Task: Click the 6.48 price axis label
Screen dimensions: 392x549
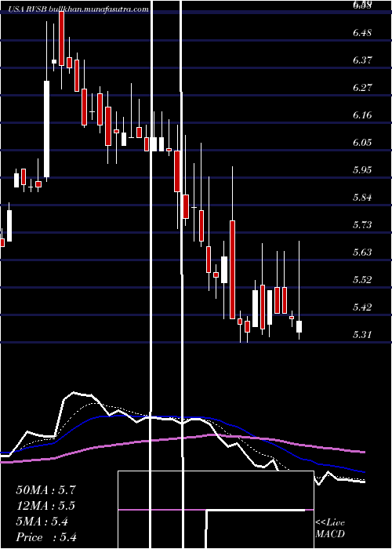Action: (x=362, y=33)
